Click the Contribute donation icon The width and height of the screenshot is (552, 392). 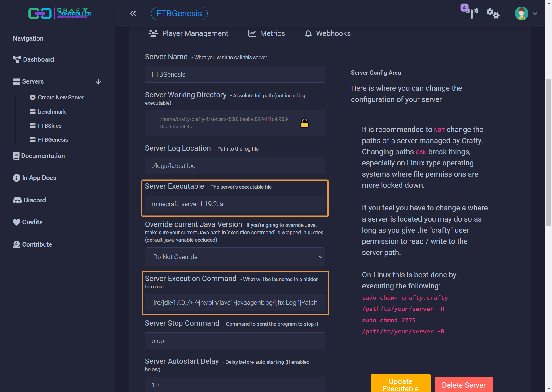click(x=16, y=244)
